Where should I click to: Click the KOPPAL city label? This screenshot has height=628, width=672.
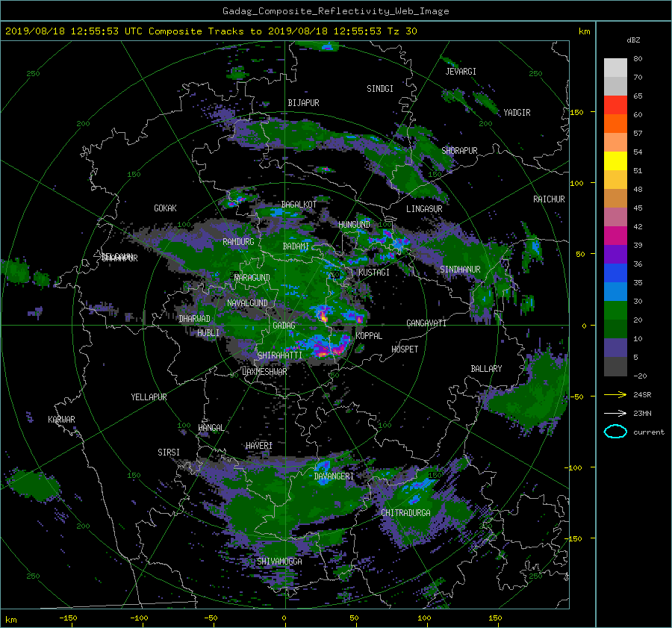tap(369, 336)
